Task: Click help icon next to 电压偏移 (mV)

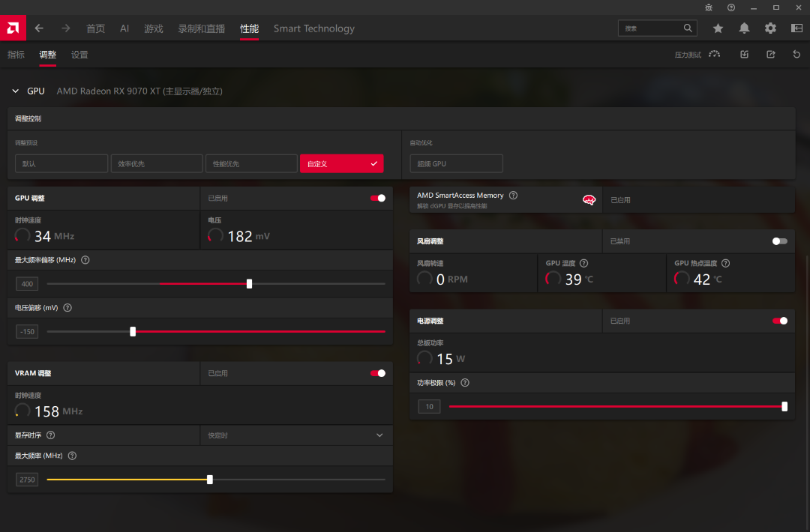Action: 67,308
